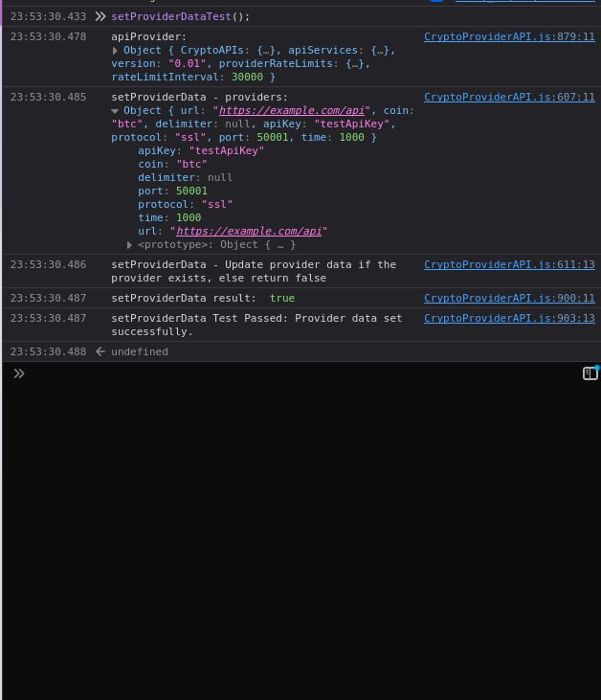Select the port: 50001 property row
Viewport: 601px width, 700px height.
[x=172, y=191]
